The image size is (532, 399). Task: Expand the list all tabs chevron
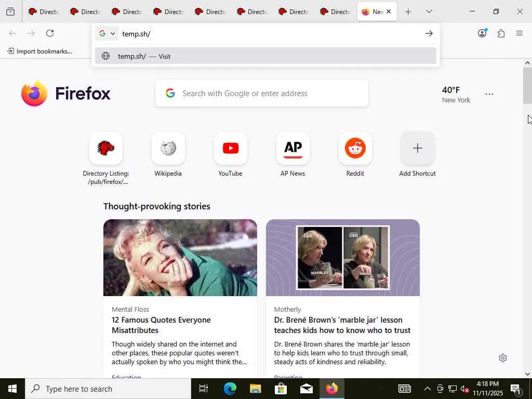coord(429,11)
